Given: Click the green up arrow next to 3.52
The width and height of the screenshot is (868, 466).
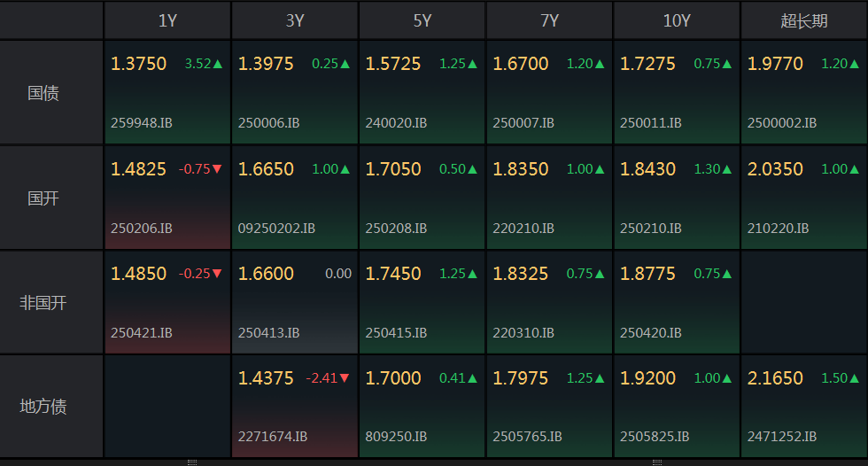Looking at the screenshot, I should pyautogui.click(x=218, y=64).
